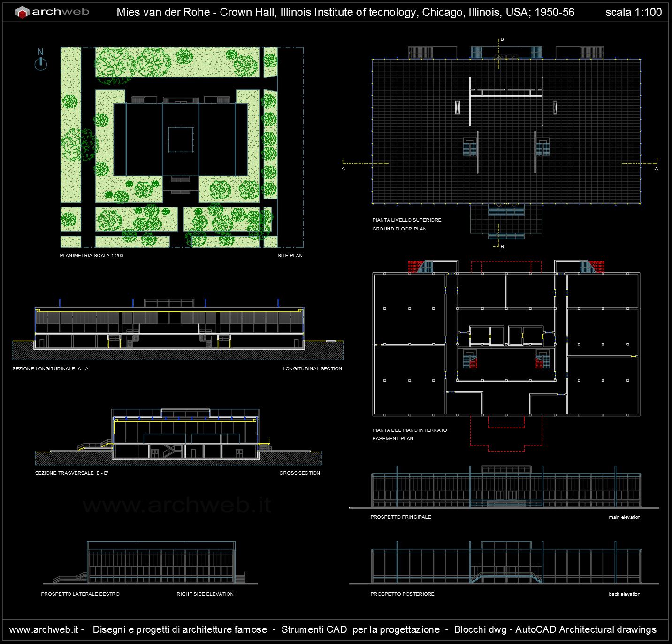Select the 'main elevation' label
The width and height of the screenshot is (672, 644).
pyautogui.click(x=625, y=517)
